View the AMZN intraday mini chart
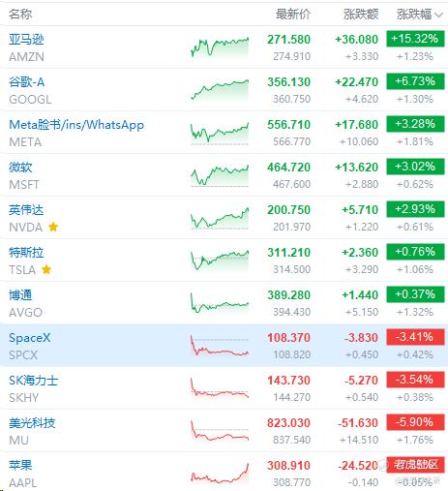This screenshot has width=448, height=491. (220, 47)
